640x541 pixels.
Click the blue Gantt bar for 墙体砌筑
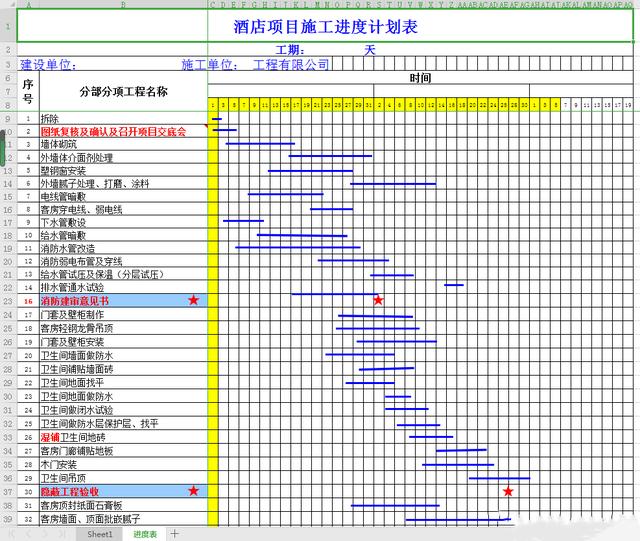coord(260,144)
